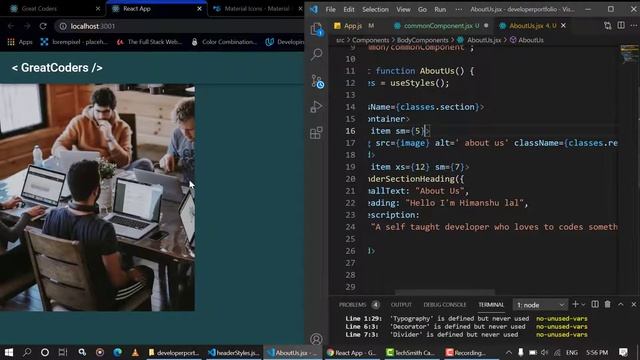
Task: Click the localhost:3001 address bar
Action: pyautogui.click(x=180, y=26)
